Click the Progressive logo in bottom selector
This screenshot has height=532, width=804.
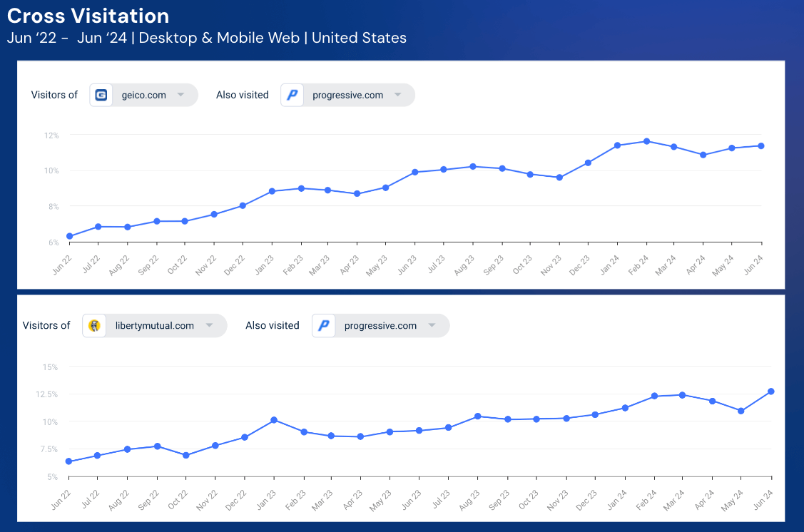point(325,325)
